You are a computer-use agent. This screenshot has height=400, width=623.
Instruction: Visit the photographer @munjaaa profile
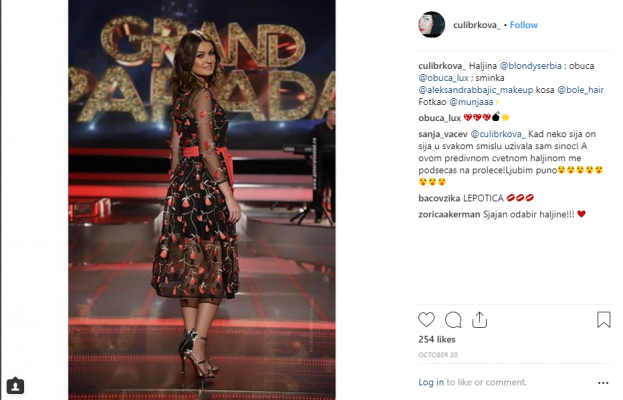point(471,102)
